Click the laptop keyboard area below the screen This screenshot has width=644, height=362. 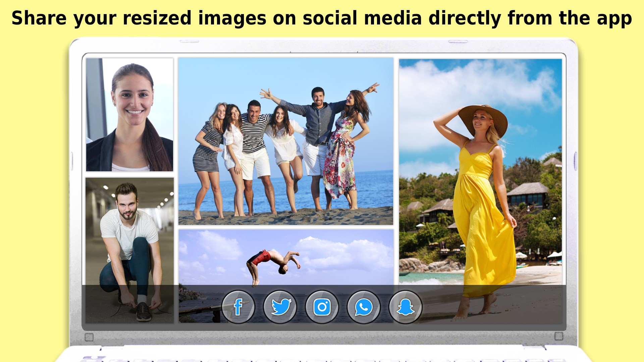pos(322,356)
